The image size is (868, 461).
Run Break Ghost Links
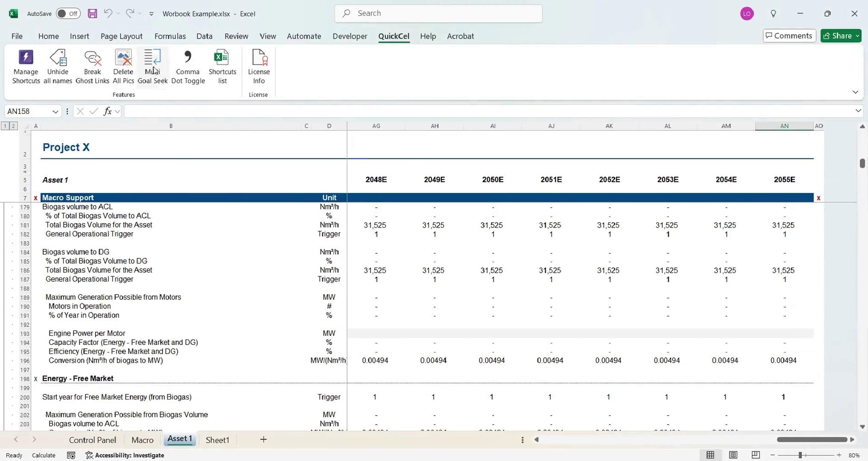(x=92, y=67)
